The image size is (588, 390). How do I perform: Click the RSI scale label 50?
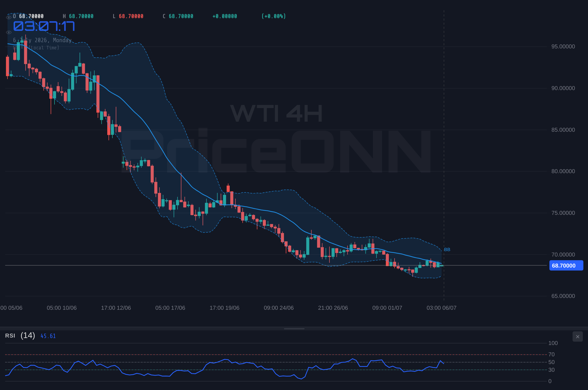click(x=551, y=362)
